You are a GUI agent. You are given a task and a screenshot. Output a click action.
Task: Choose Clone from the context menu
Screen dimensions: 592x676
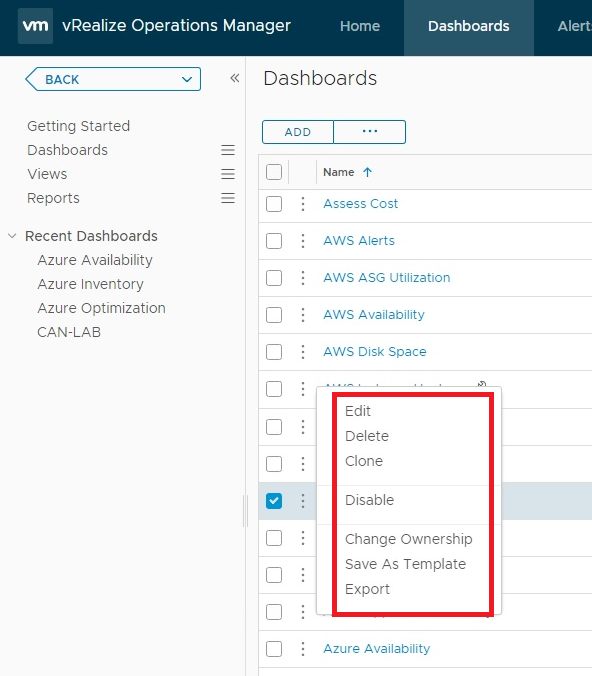[363, 461]
